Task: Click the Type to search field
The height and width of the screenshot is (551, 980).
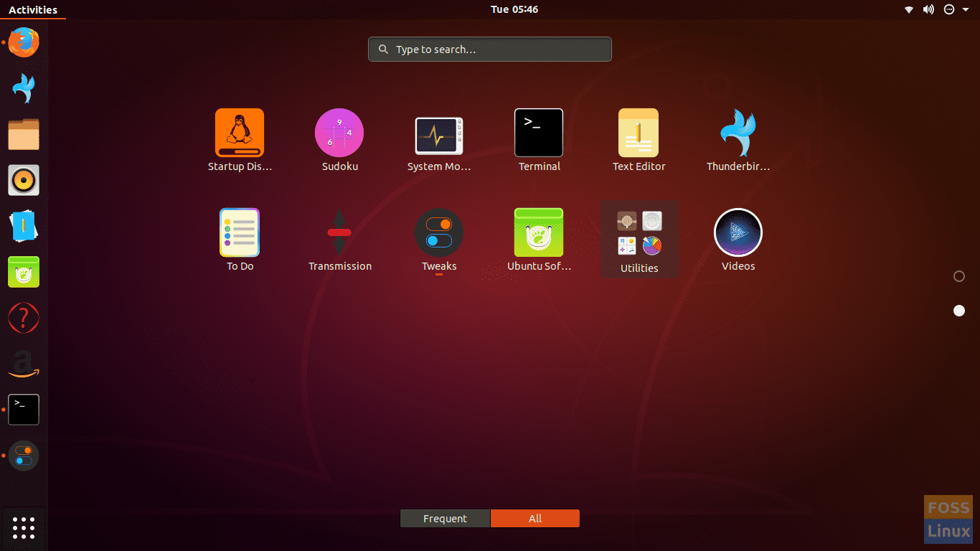Action: click(x=490, y=50)
